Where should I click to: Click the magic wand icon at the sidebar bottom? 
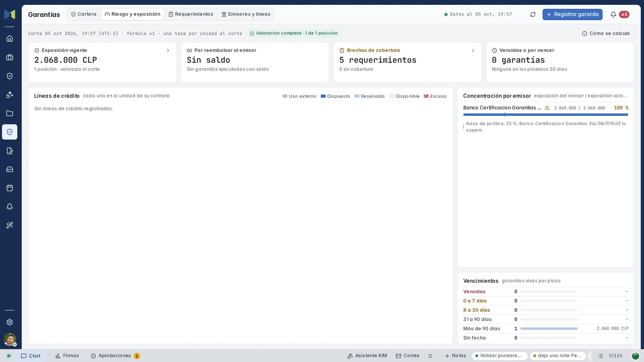pos(10,225)
